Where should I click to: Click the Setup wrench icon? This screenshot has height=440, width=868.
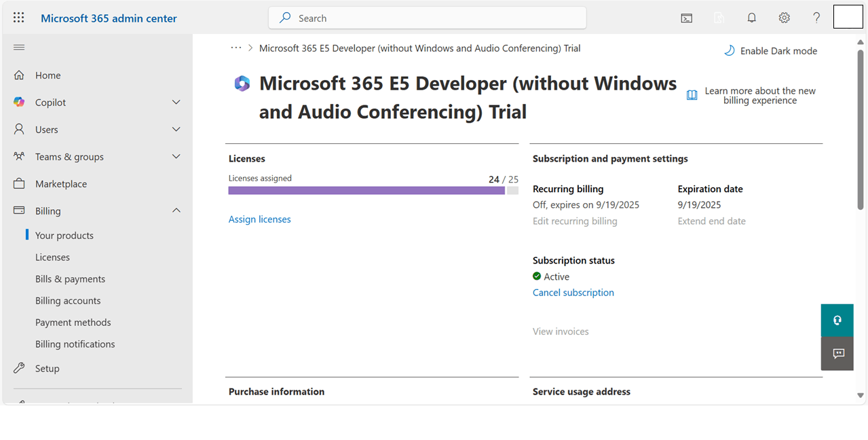pyautogui.click(x=19, y=369)
